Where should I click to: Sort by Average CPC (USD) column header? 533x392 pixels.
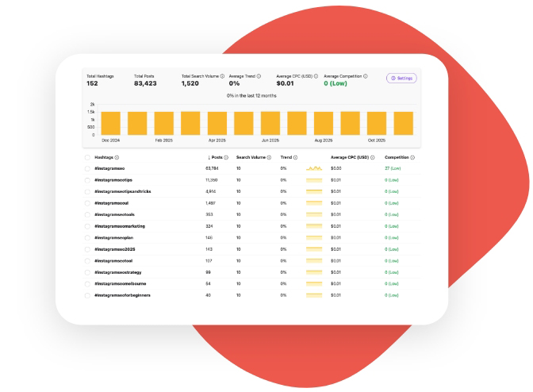click(350, 157)
